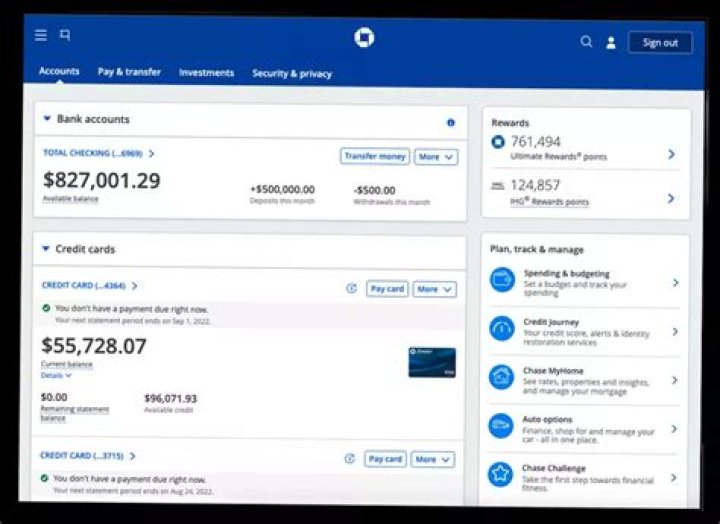This screenshot has height=524, width=720.
Task: Click Pay card for credit card 4364
Action: coord(387,289)
